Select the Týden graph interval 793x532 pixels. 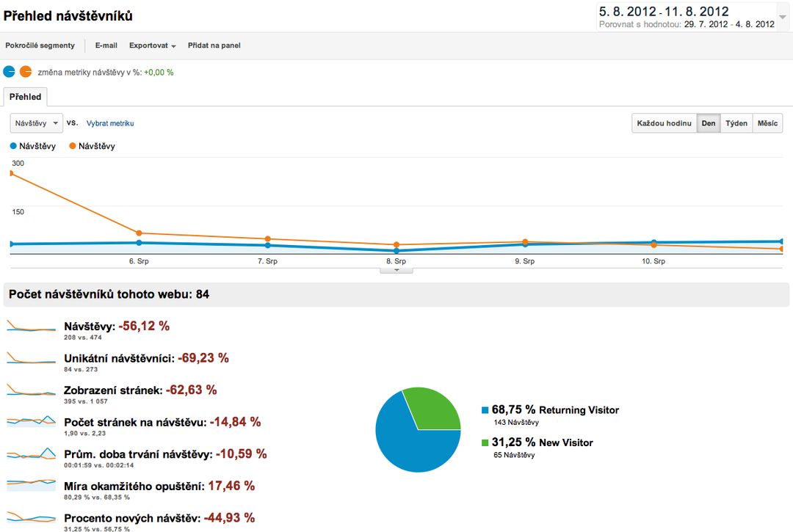click(736, 123)
